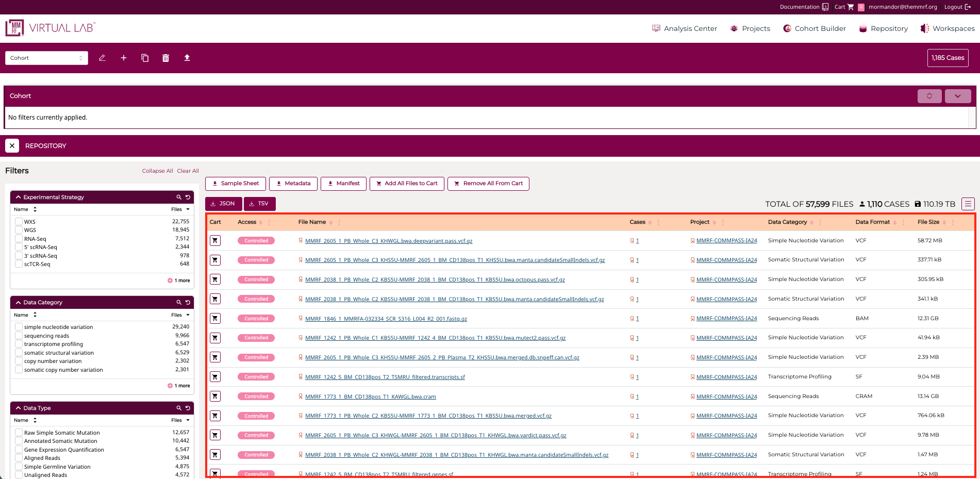
Task: Download the Manifest file
Action: pos(343,184)
